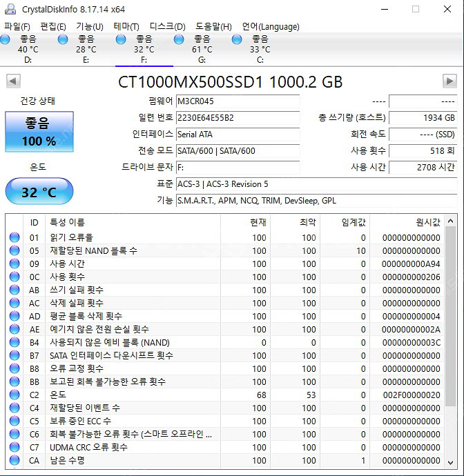This screenshot has height=476, width=464.
Task: Click status icon for C5 보류 중인 ECC 수
Action: (x=14, y=421)
